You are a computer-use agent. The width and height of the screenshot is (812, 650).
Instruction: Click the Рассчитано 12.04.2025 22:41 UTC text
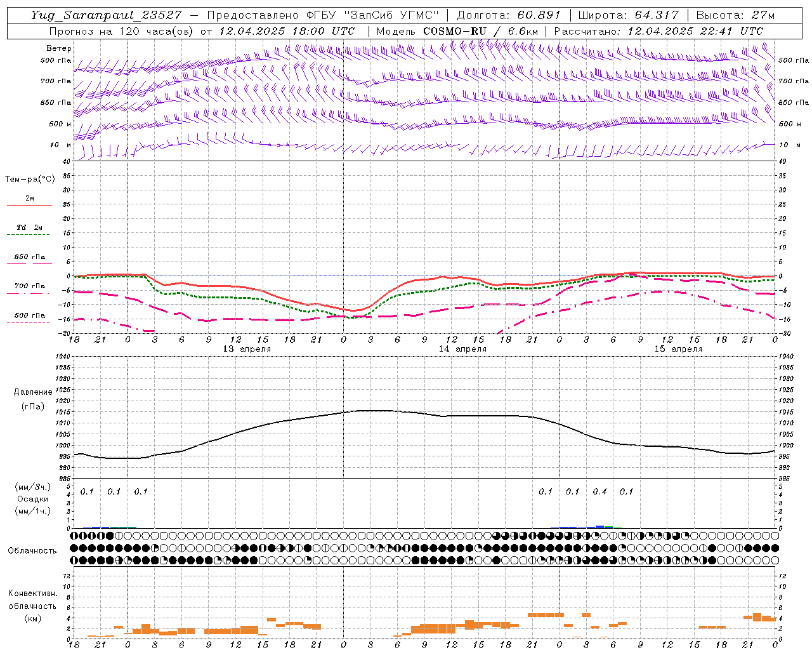point(658,30)
